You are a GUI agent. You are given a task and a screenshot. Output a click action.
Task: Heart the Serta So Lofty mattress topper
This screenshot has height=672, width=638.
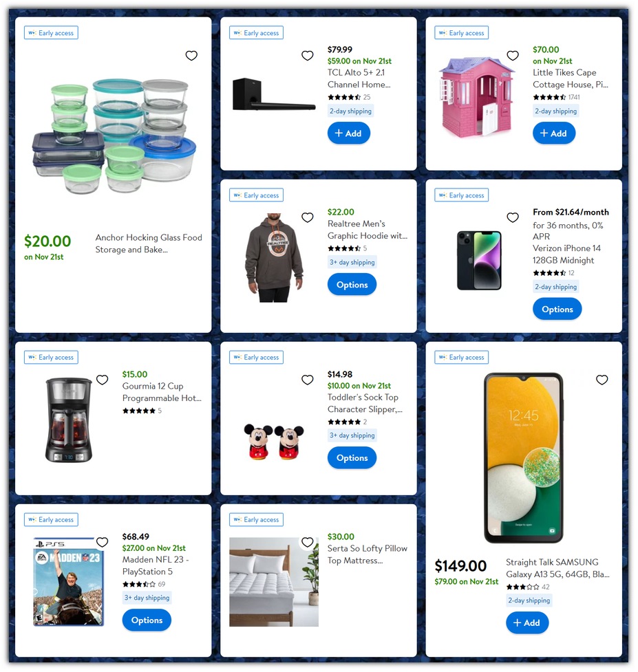click(308, 542)
